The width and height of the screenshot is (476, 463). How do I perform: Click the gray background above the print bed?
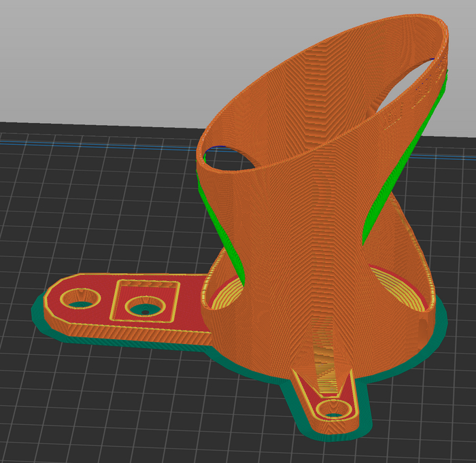coord(102,61)
